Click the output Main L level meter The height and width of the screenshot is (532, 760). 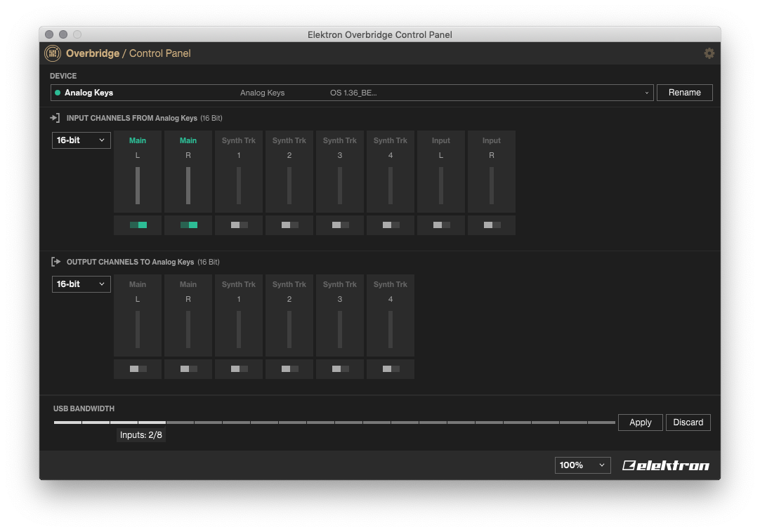coord(138,329)
